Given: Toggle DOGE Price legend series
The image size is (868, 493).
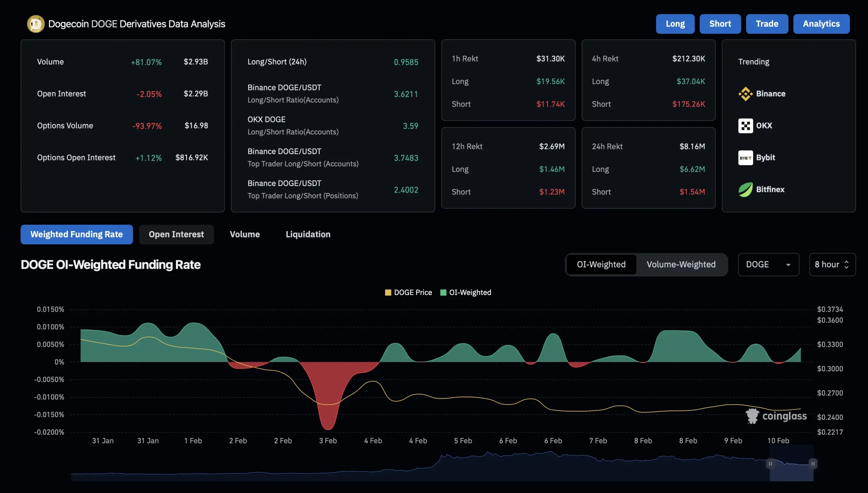Looking at the screenshot, I should [409, 292].
